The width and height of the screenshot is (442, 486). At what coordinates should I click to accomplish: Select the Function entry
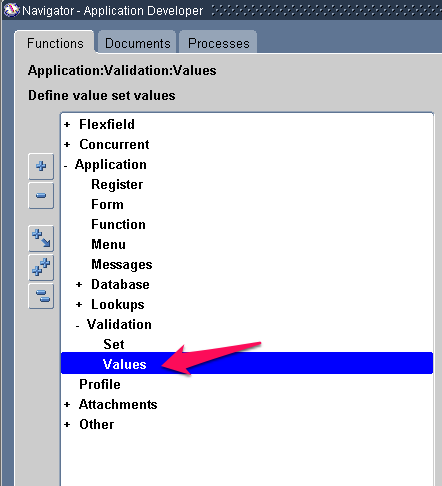tap(118, 224)
